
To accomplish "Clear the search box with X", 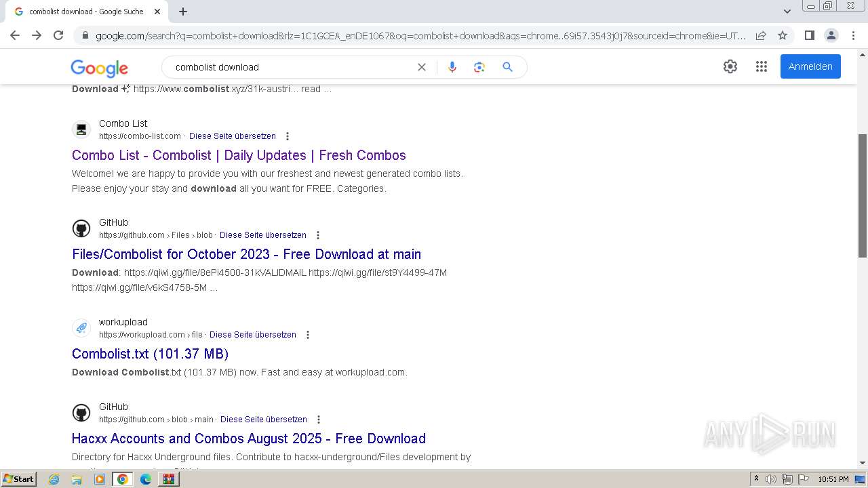I will [422, 67].
